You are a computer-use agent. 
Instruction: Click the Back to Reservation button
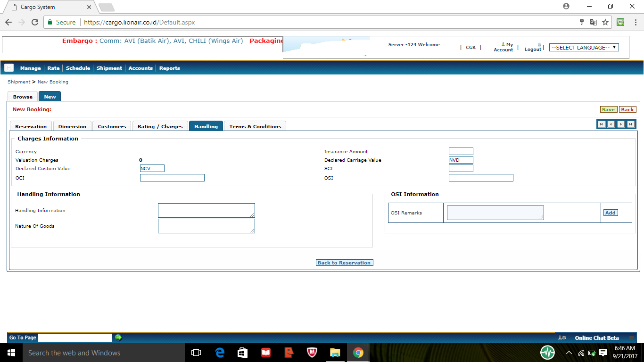tap(344, 263)
